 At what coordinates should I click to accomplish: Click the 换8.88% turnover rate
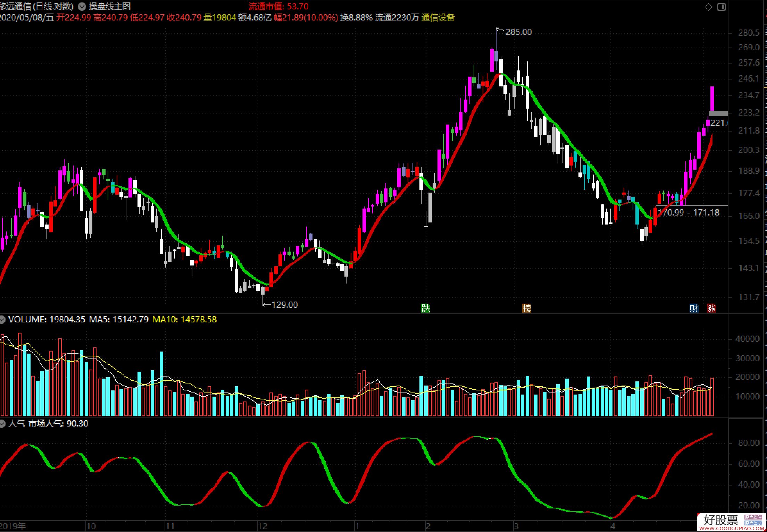356,17
